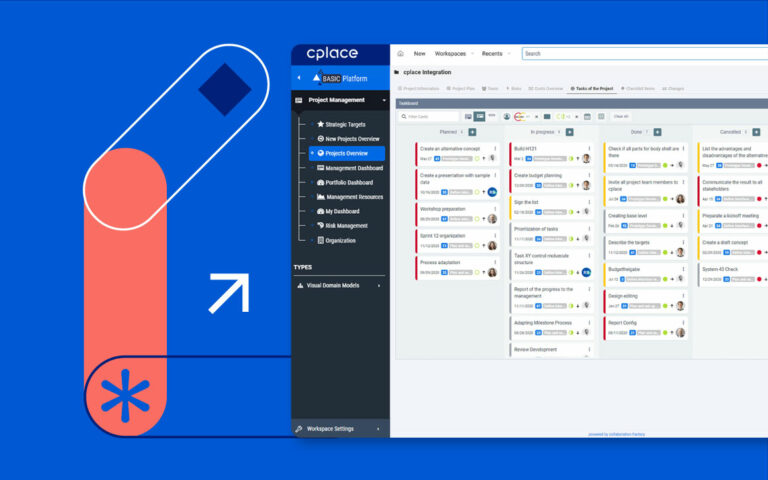Screen dimensions: 768x480
Task: Click the Home icon in top bar
Action: click(x=401, y=54)
